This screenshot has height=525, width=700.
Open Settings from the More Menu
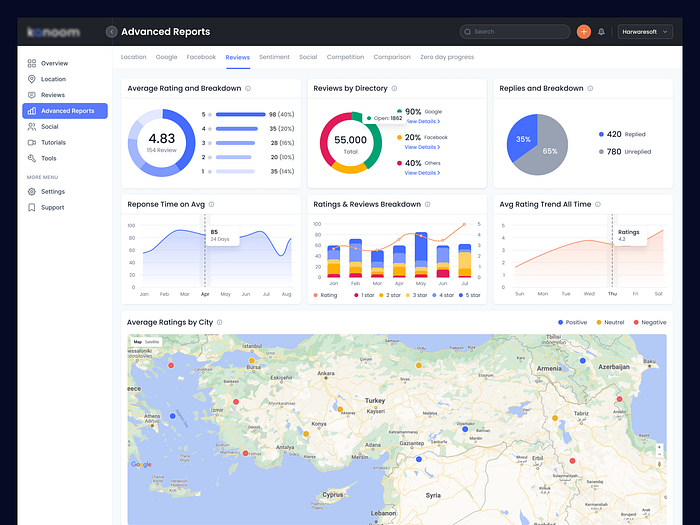point(52,191)
